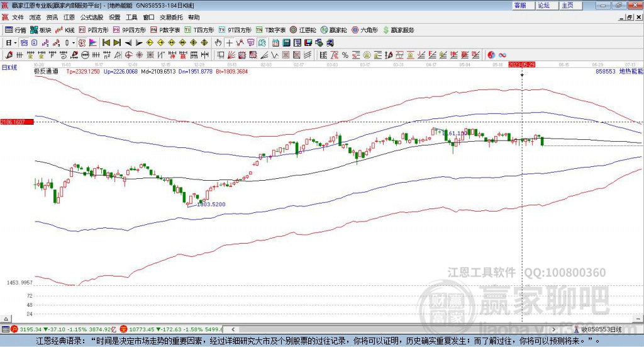Open the 资讯 menu
This screenshot has height=347, width=644.
52,17
